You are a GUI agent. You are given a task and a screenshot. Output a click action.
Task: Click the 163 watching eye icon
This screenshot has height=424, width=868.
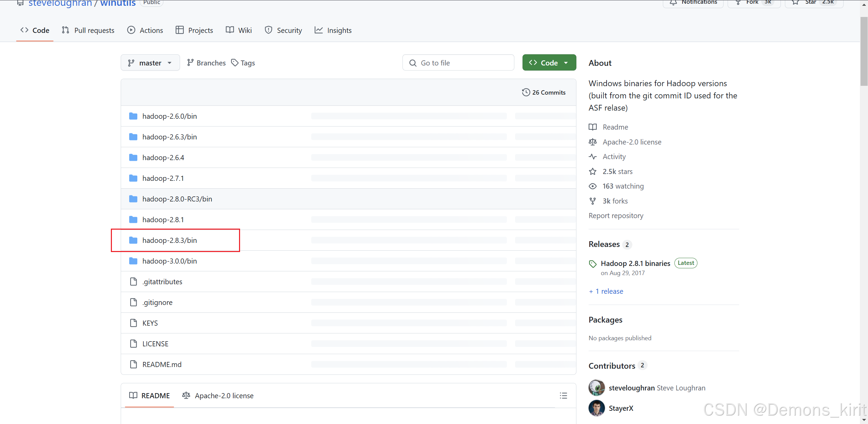[593, 186]
